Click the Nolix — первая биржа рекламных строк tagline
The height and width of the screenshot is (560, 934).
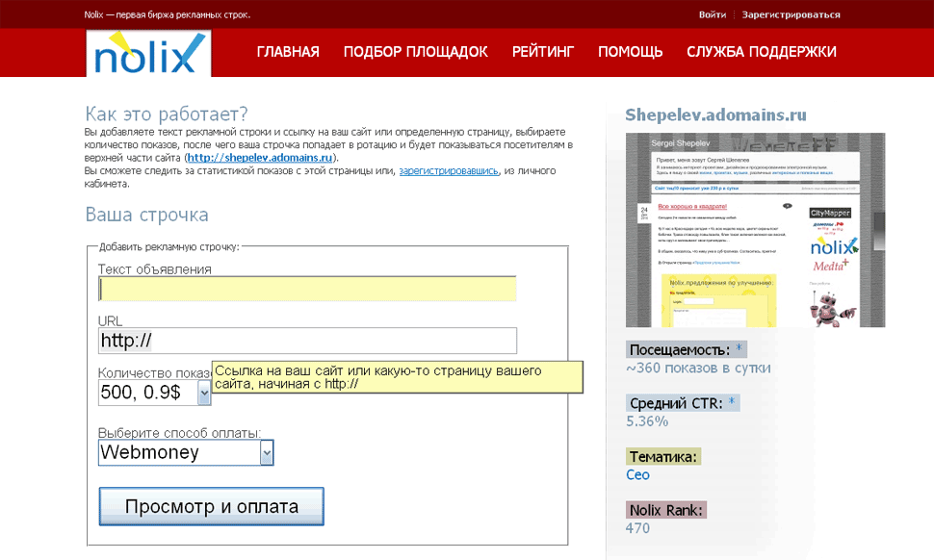click(168, 14)
